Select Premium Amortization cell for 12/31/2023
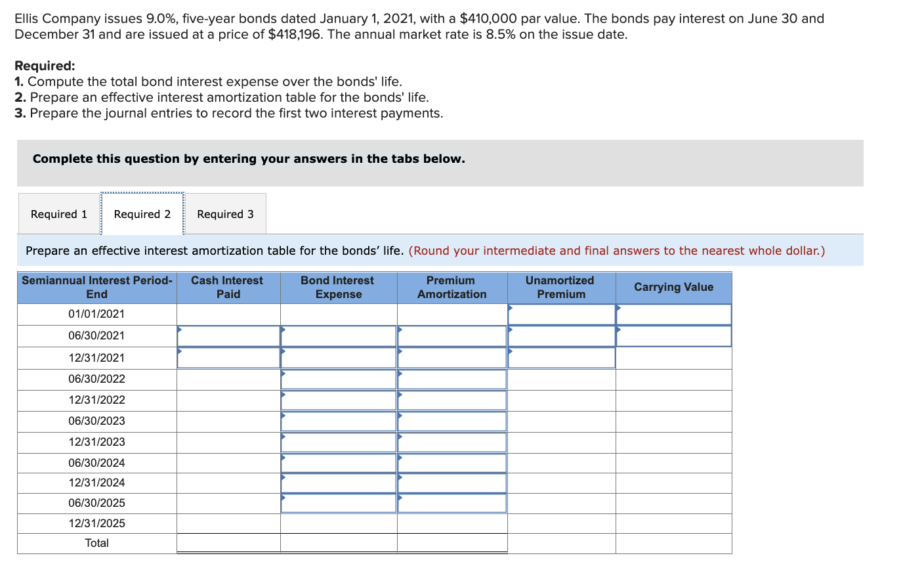Screen dimensions: 924x562 pos(452,443)
